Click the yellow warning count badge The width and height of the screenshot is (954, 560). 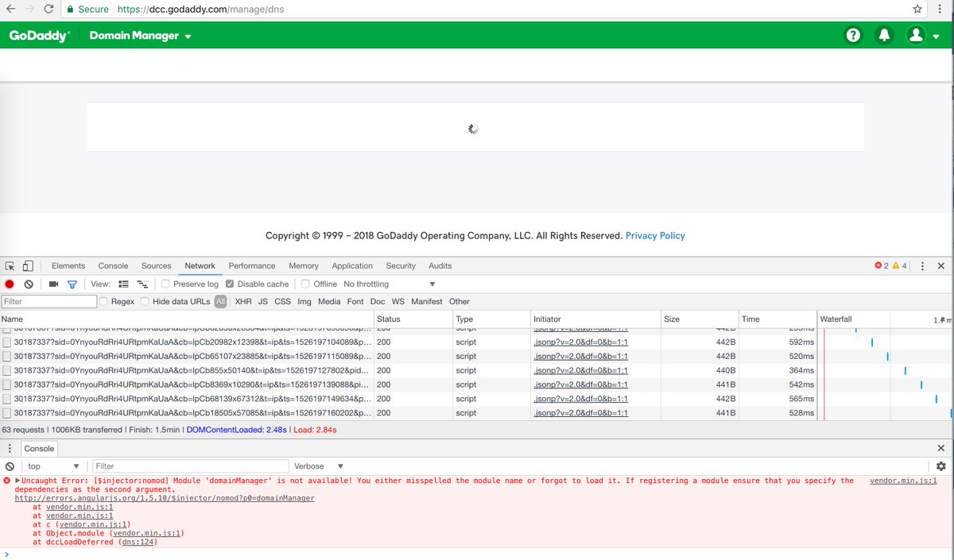tap(899, 266)
